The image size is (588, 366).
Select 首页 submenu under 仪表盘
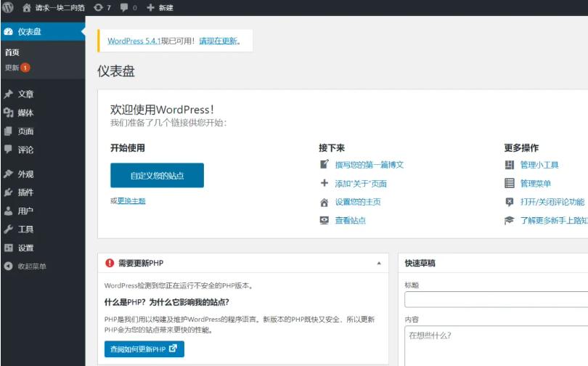click(x=12, y=52)
